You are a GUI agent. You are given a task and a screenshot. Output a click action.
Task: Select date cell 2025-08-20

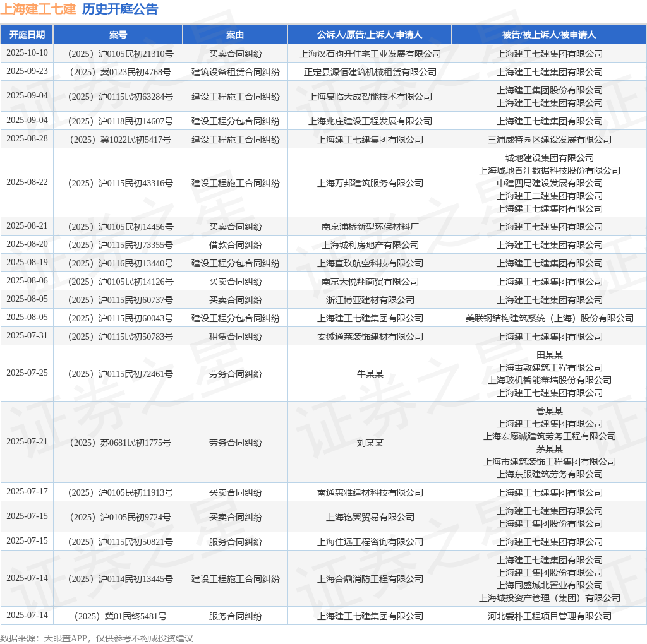click(27, 244)
